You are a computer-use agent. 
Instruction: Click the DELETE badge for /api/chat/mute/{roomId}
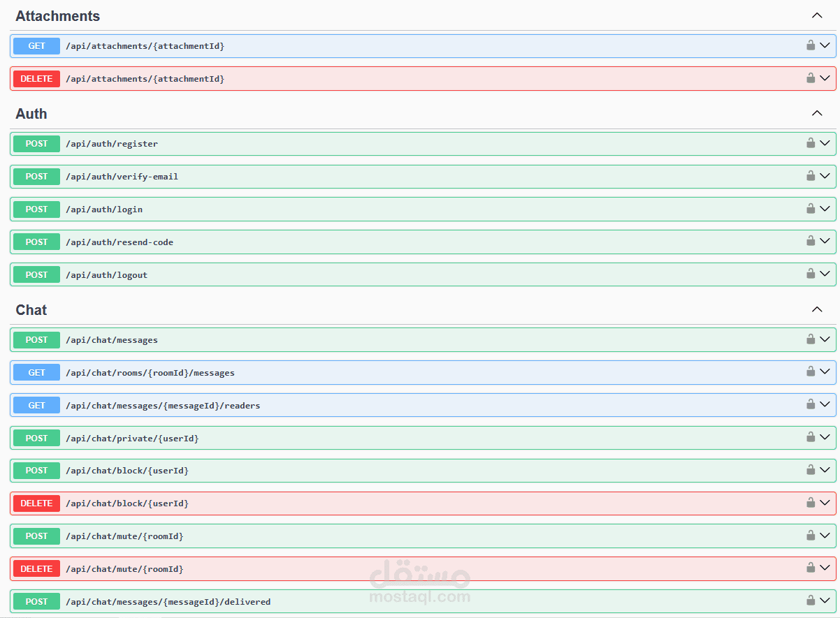click(x=36, y=569)
